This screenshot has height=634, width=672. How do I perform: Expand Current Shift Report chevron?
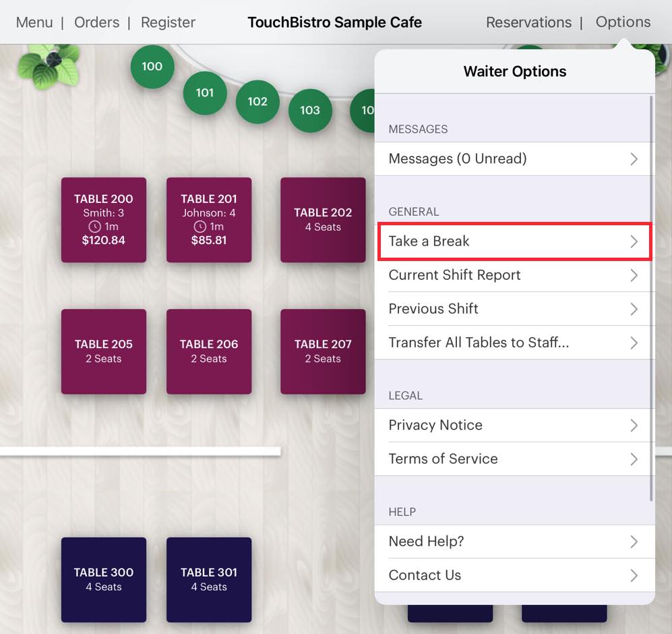click(x=634, y=275)
